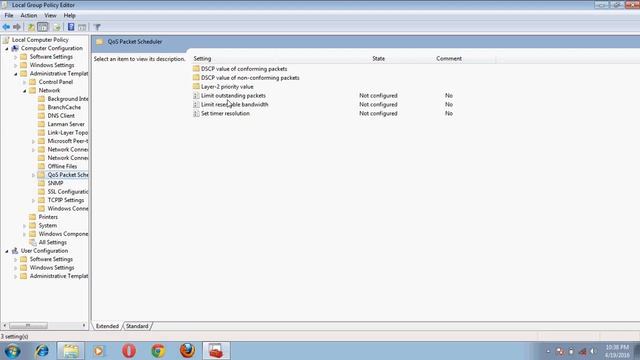Click the system tray volume icon
Image resolution: width=640 pixels, height=360 pixels.
pos(593,351)
